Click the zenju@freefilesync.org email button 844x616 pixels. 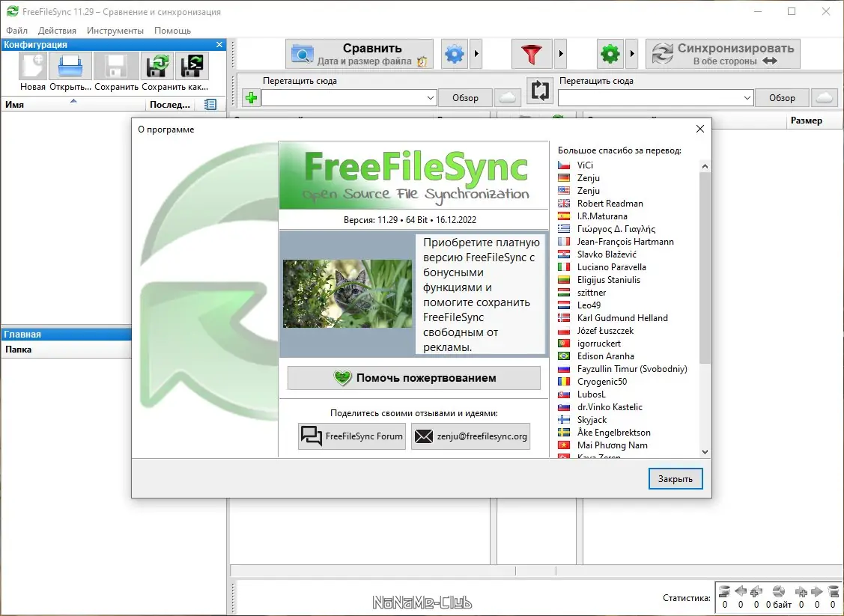tap(470, 436)
